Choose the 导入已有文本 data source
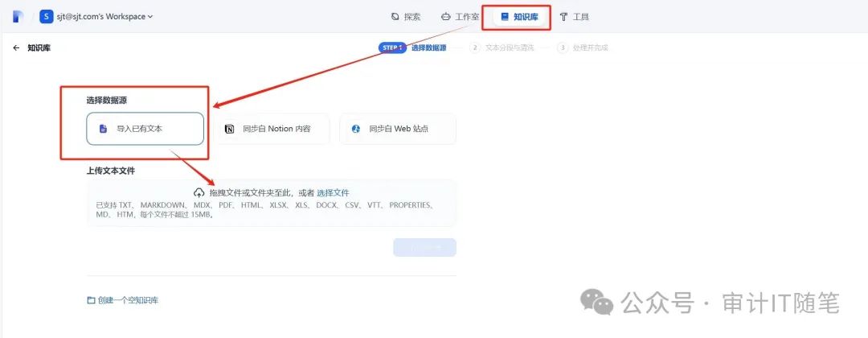868x338 pixels. click(x=145, y=129)
